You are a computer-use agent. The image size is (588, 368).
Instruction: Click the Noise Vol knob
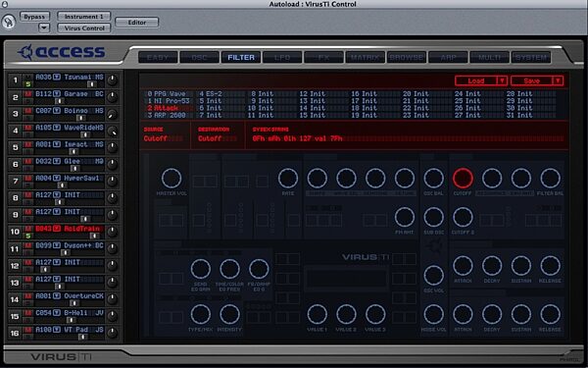point(433,314)
